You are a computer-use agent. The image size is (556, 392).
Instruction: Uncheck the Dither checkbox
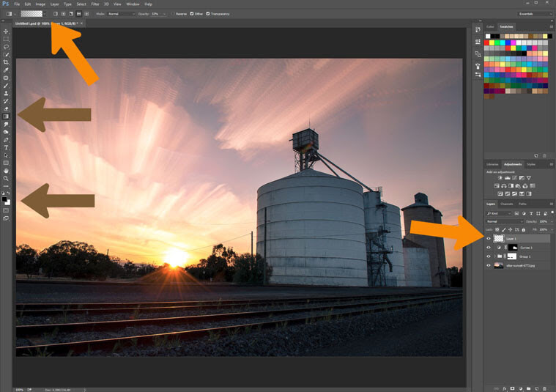(192, 14)
